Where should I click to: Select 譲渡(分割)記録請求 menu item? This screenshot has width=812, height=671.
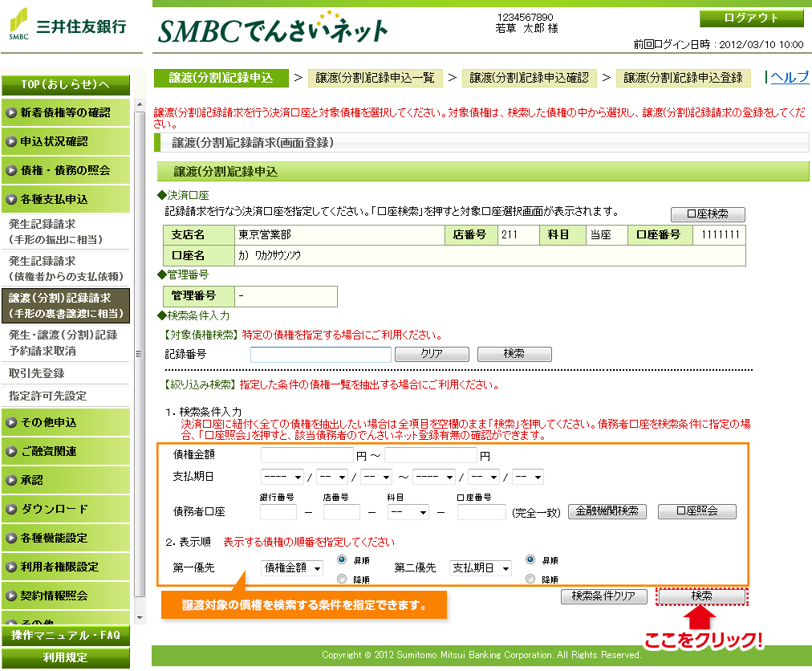point(66,306)
